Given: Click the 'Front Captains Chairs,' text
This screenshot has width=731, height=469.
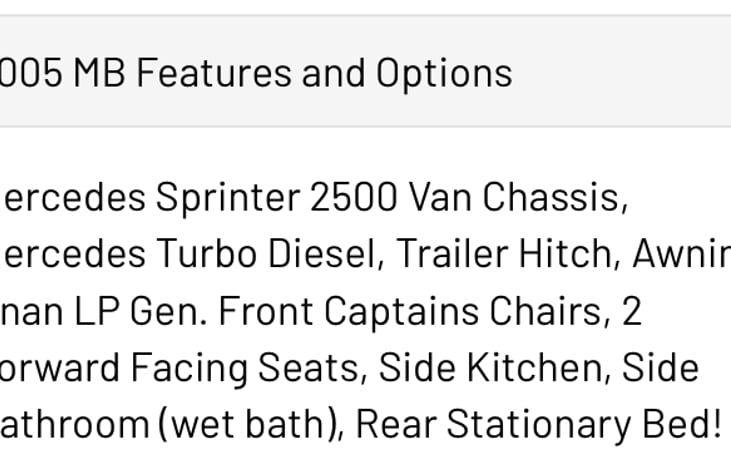Looking at the screenshot, I should 414,311.
